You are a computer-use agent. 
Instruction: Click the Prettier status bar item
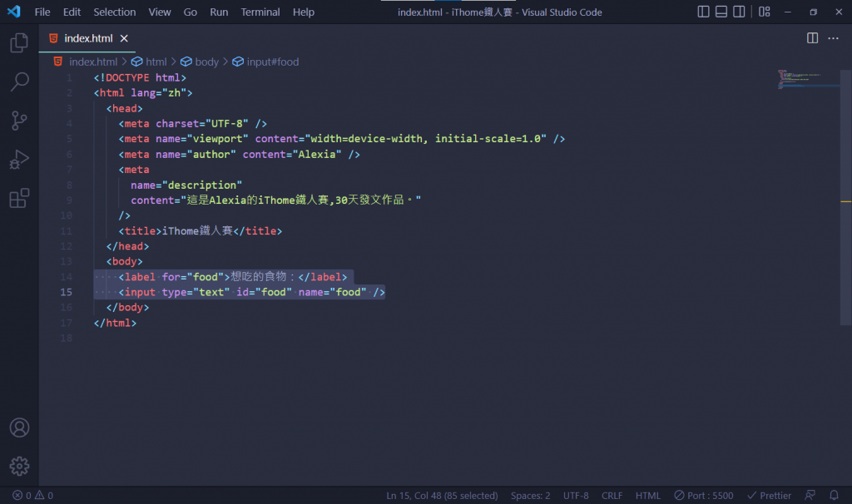[769, 496]
